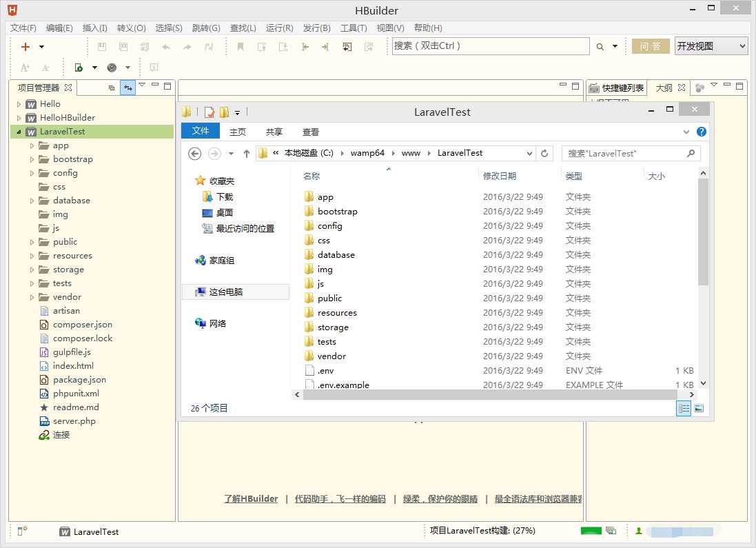Click the bookmark toolbar icon
The width and height of the screenshot is (756, 548).
[x=240, y=47]
